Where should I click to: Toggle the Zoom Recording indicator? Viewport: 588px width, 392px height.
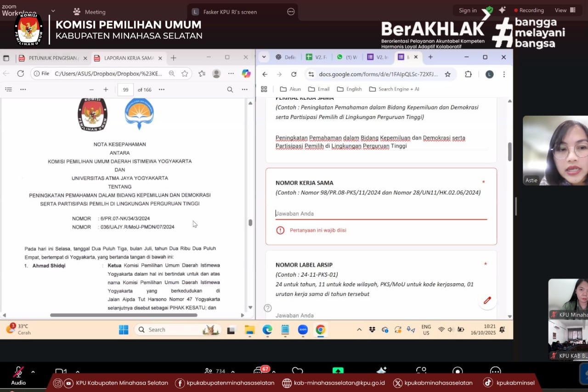pos(529,10)
